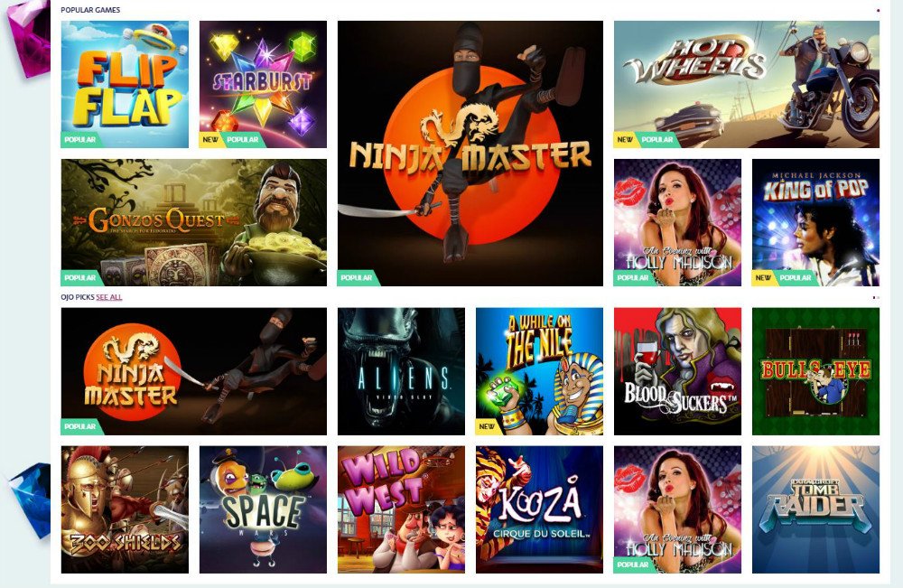Open the Bulls Eye game tile
Viewport: 903px width, 588px height.
point(815,371)
